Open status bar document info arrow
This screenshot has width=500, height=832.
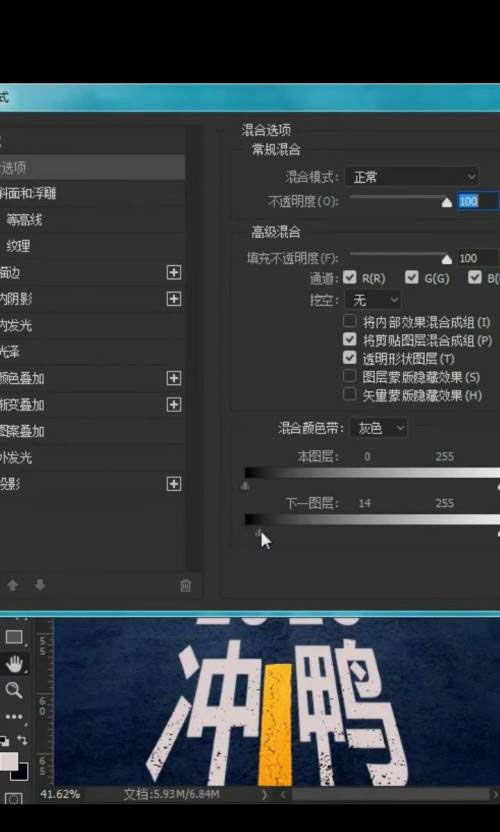pyautogui.click(x=264, y=794)
